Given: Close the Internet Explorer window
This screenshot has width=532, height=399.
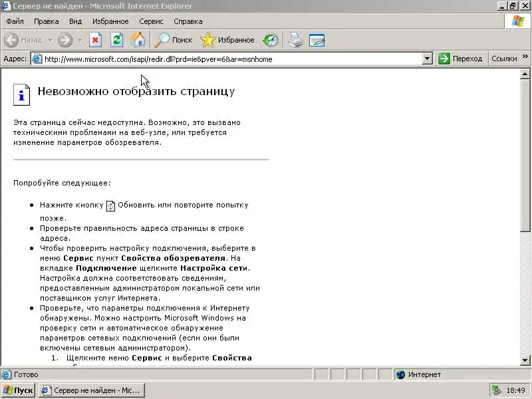Looking at the screenshot, I should tap(525, 6).
